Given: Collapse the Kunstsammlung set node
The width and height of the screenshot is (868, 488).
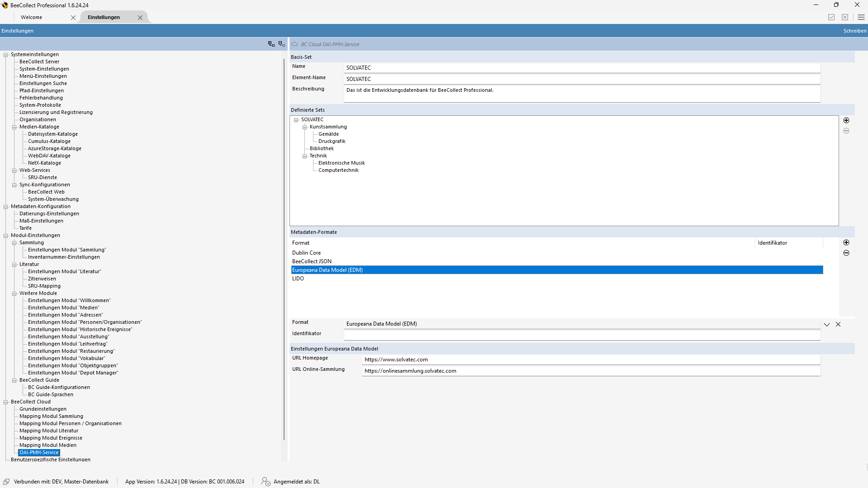Looking at the screenshot, I should click(305, 127).
